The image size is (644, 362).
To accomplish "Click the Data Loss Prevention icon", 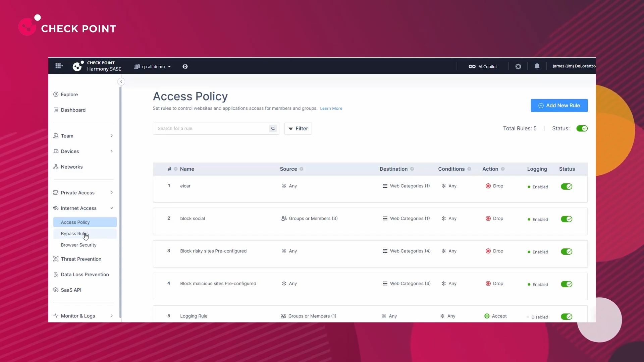I will click(x=56, y=275).
